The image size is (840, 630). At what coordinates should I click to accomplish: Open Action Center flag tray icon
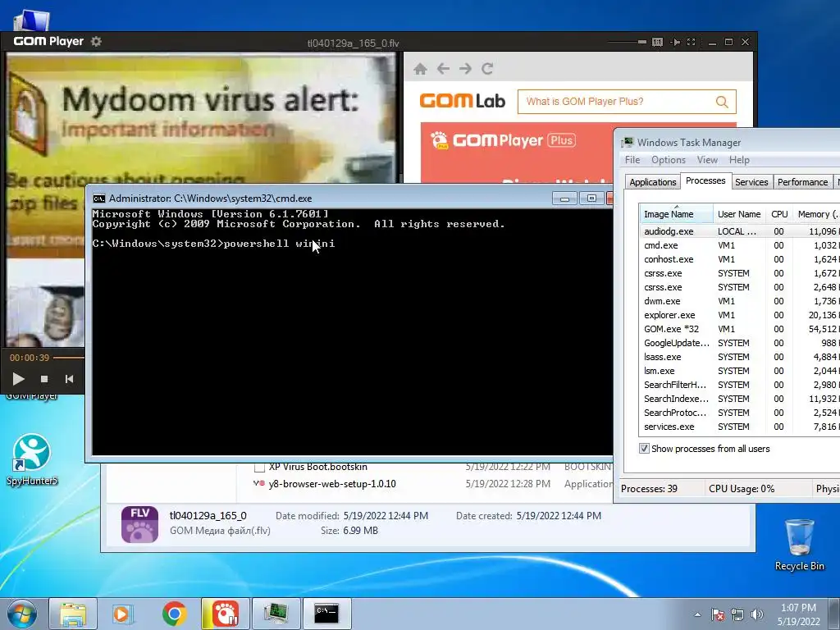pos(717,615)
